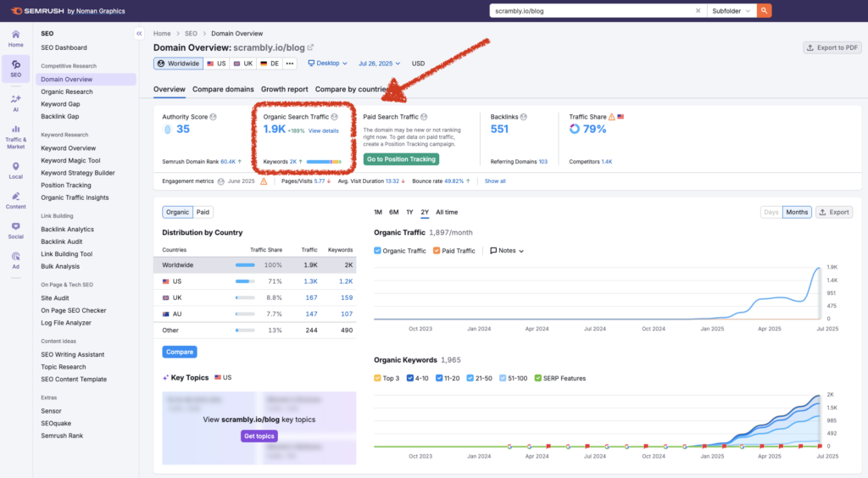The height and width of the screenshot is (478, 868).
Task: Click the orange search magnifier button
Action: (x=764, y=10)
